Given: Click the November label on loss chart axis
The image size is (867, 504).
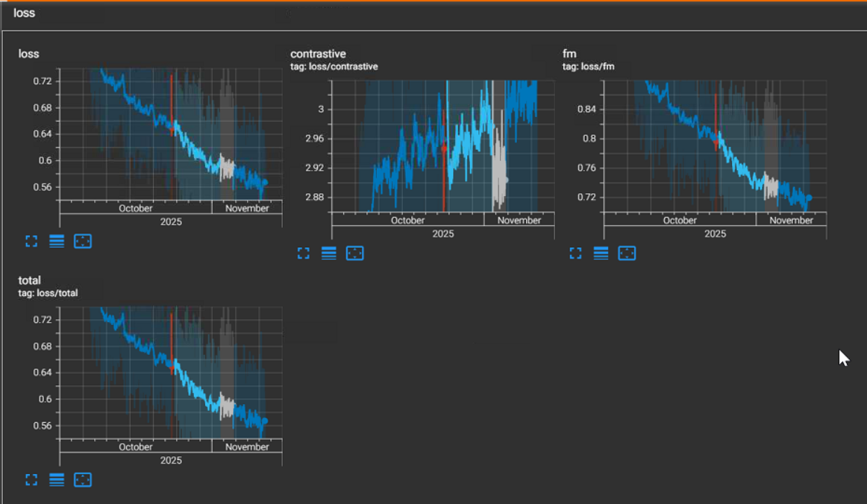Looking at the screenshot, I should tap(247, 208).
